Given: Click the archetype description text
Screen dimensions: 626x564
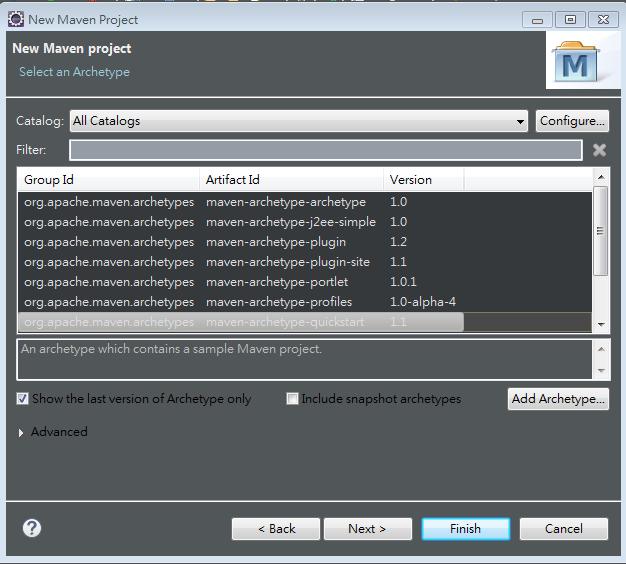Looking at the screenshot, I should point(171,349).
